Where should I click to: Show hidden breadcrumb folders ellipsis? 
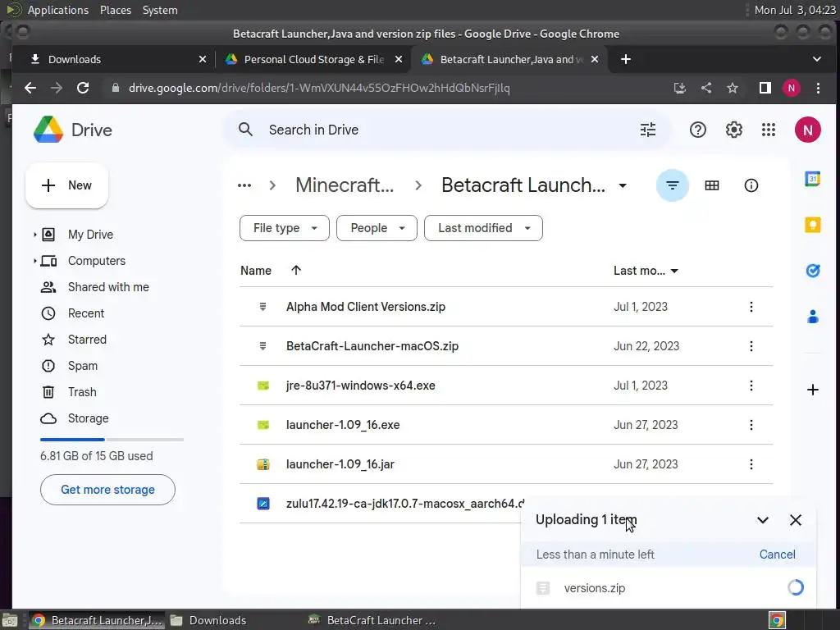point(244,185)
